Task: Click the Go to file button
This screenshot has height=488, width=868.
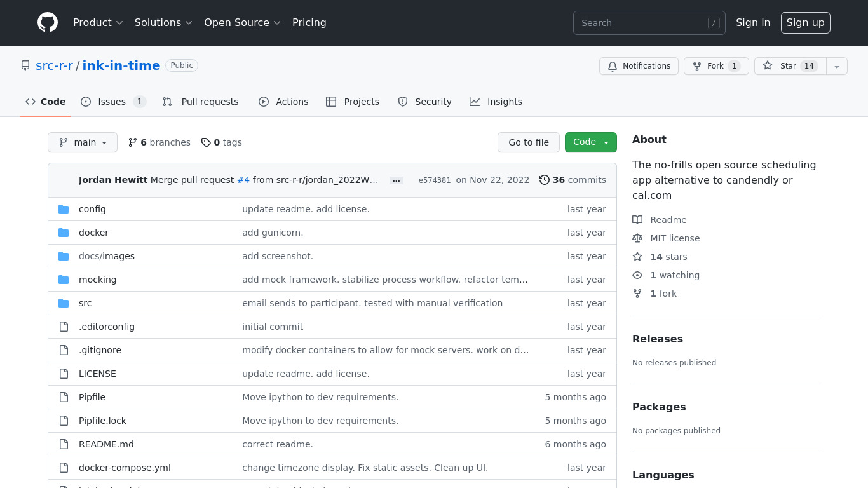Action: pos(529,142)
